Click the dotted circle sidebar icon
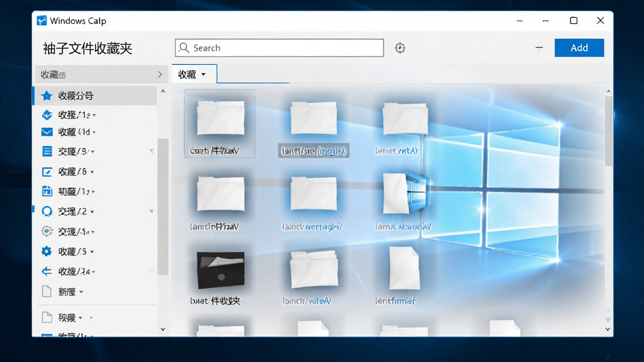 tap(47, 231)
